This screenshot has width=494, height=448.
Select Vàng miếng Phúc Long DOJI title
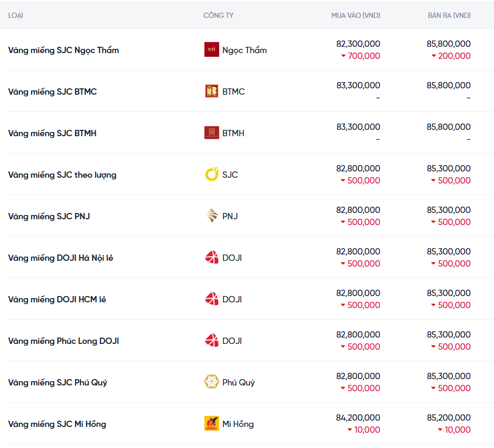pyautogui.click(x=63, y=341)
